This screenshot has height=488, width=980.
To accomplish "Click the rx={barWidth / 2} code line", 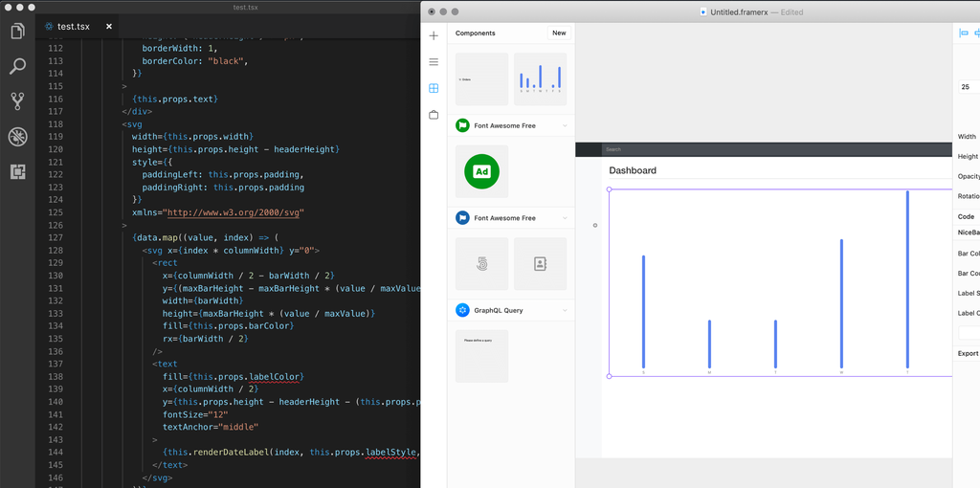I will [x=205, y=339].
